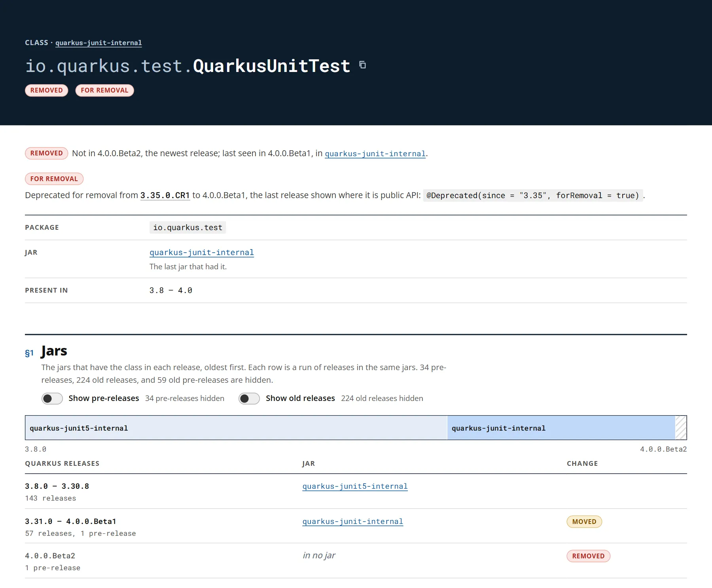Open quarkus-junit-internal link in the JAR row
The height and width of the screenshot is (588, 712).
202,252
